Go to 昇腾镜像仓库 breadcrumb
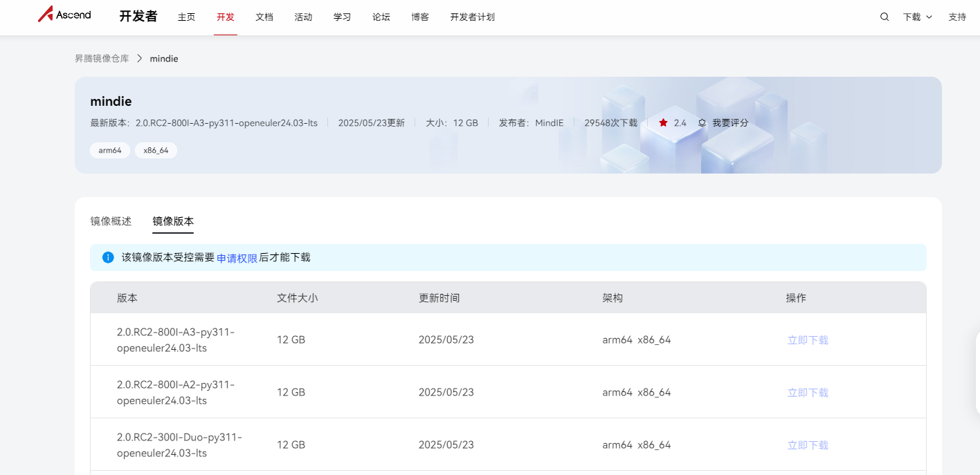 point(102,59)
